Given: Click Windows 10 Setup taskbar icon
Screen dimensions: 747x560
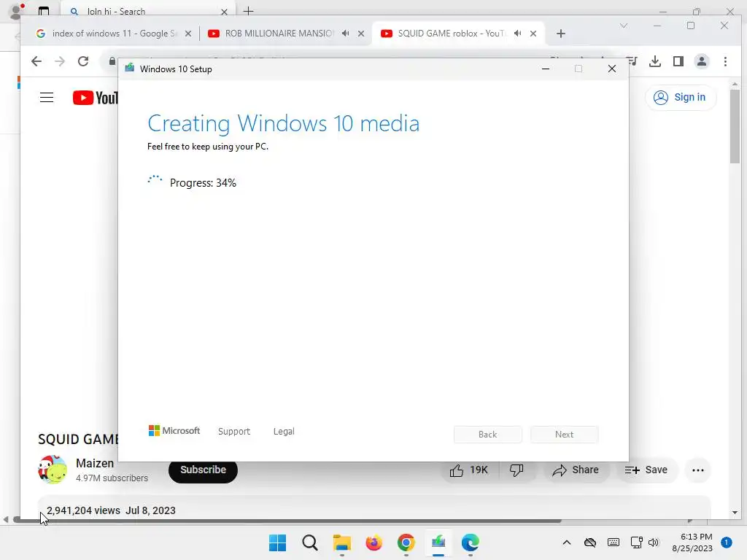Looking at the screenshot, I should coord(438,542).
